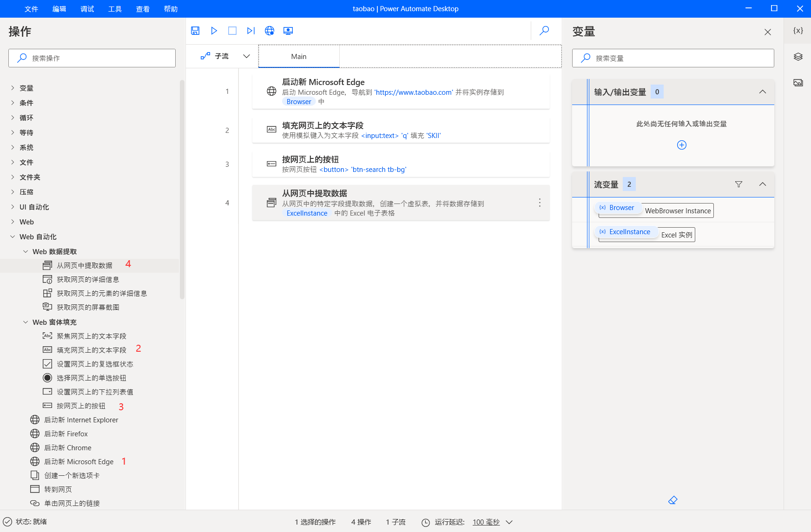Select the ExcelInstance flow variable
Viewport: 811px width, 532px height.
click(x=626, y=232)
